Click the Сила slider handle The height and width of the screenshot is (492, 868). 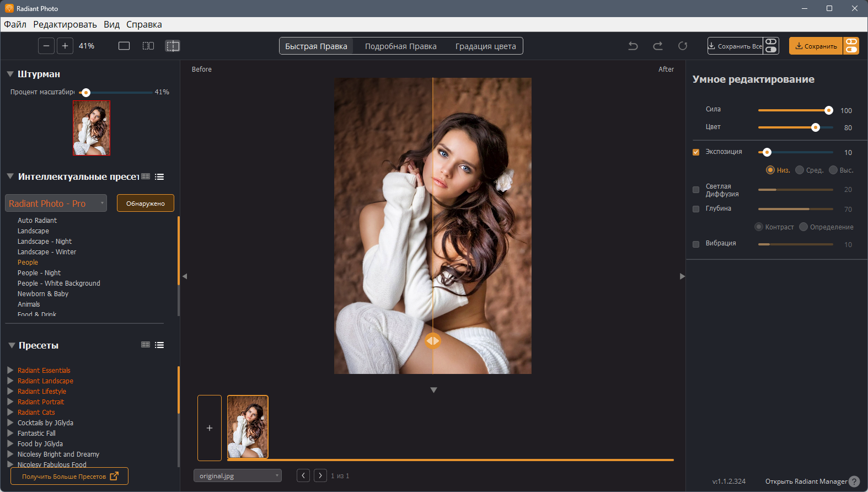pyautogui.click(x=828, y=110)
